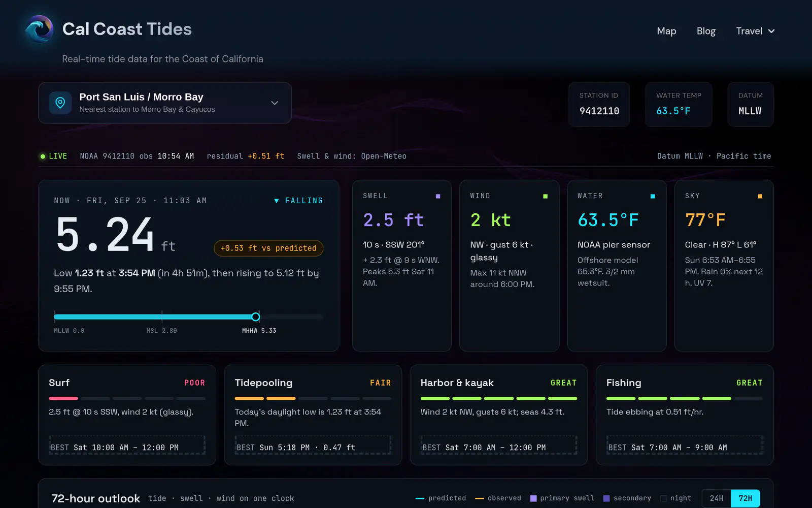
Task: Click the residual +0.51 ft text
Action: tap(246, 156)
